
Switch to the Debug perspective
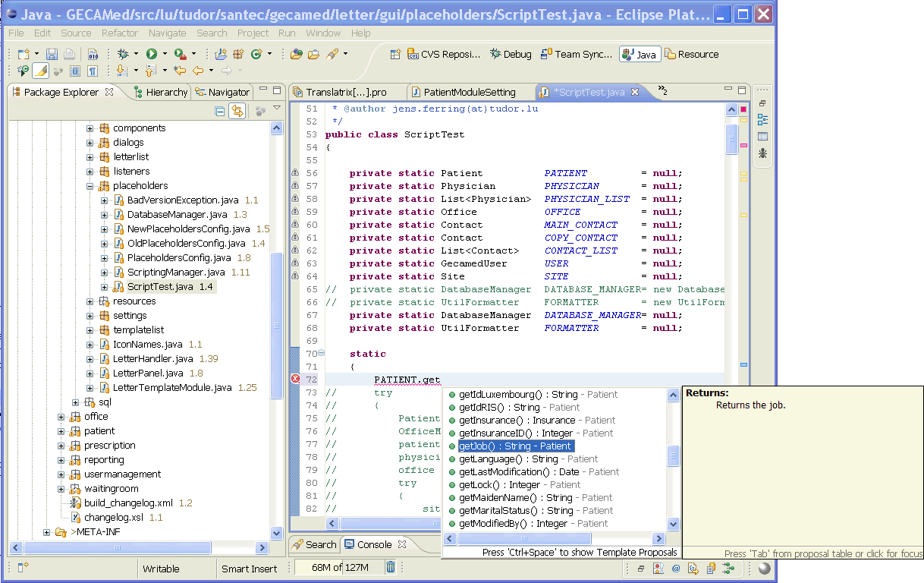(x=511, y=54)
